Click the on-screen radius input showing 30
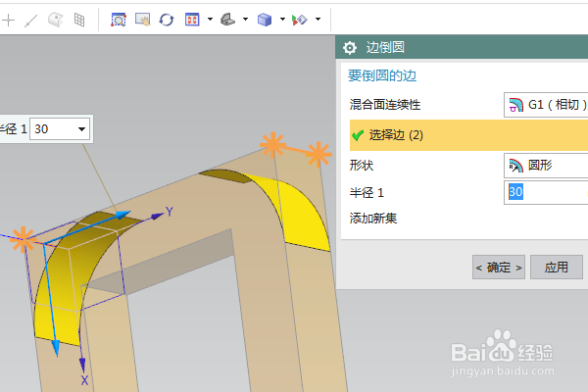The height and width of the screenshot is (392, 588). coord(59,129)
